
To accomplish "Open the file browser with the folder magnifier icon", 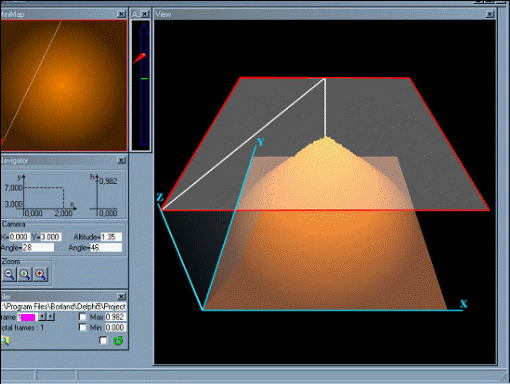I will (5, 340).
